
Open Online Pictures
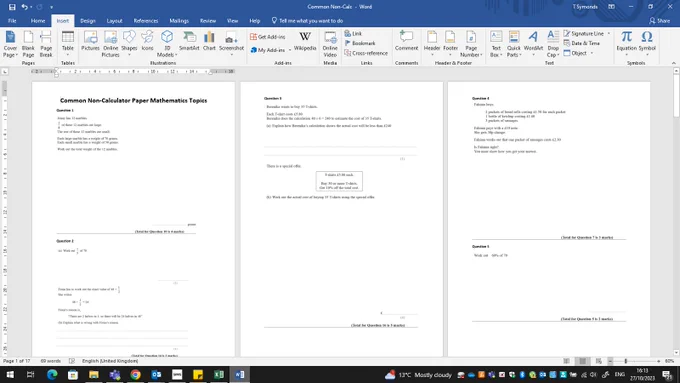[x=110, y=44]
